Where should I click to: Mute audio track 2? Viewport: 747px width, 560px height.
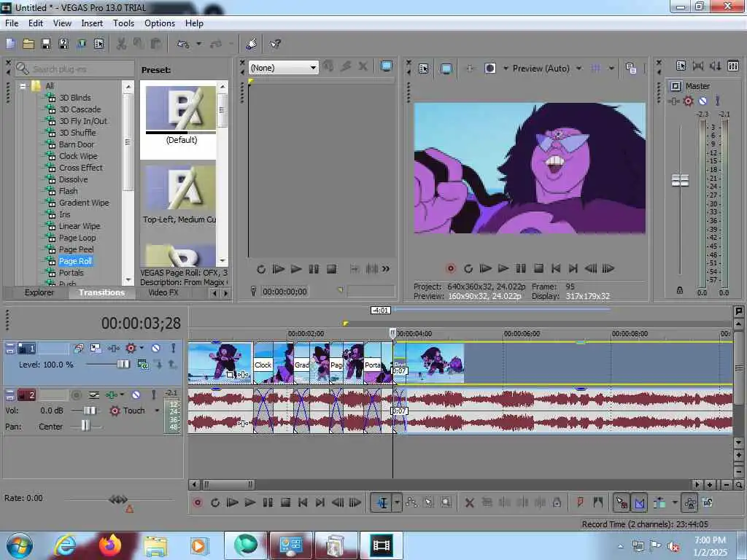[x=136, y=394]
